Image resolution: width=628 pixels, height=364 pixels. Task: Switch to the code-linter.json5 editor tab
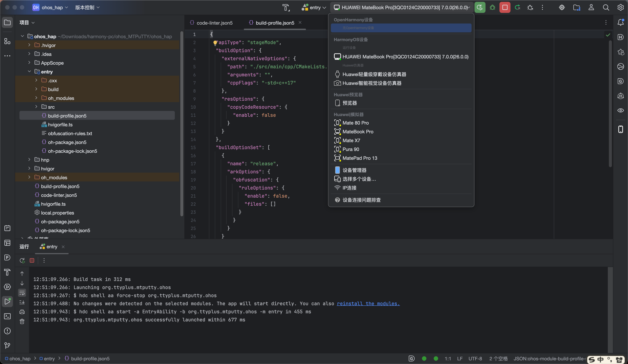point(211,23)
